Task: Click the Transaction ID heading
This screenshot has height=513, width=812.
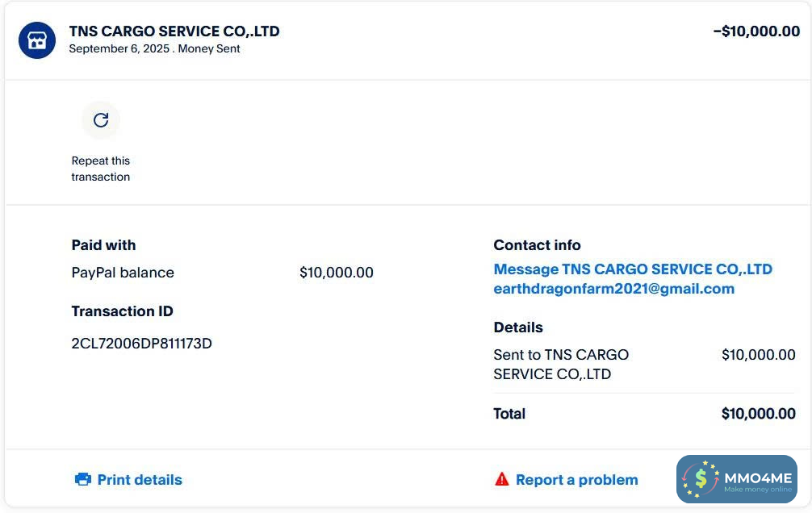Action: 122,311
